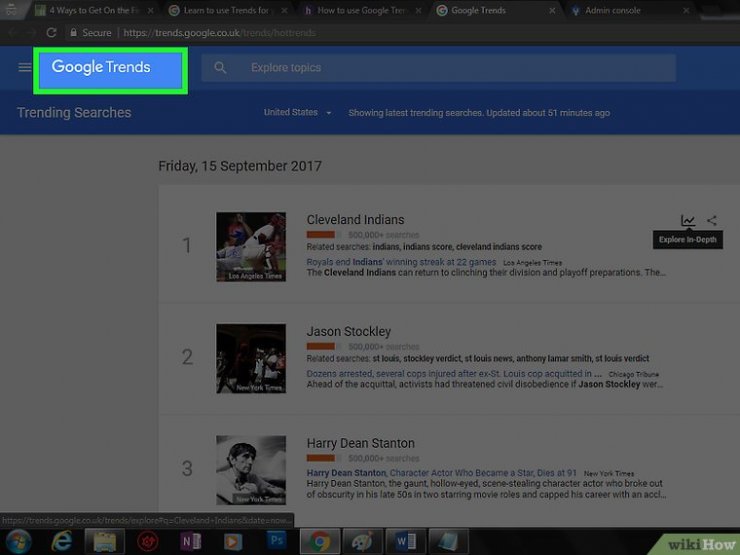Click related search 'cleveland indians score'

499,247
